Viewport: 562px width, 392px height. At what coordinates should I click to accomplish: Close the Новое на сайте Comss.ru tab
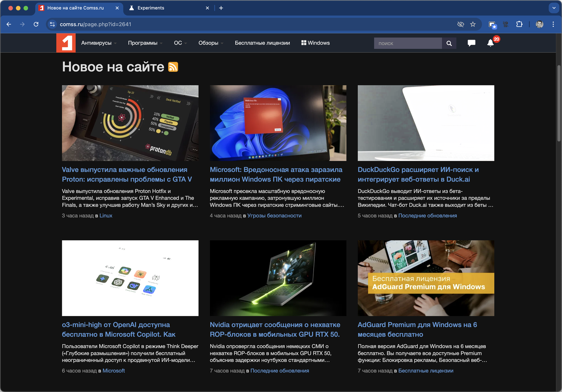[x=117, y=8]
